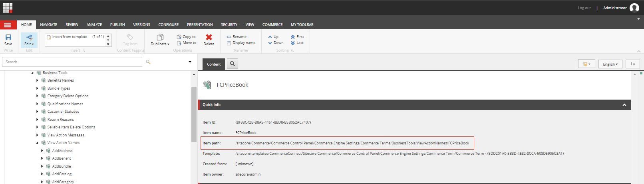This screenshot has height=184, width=644.
Task: Collapse the Quick Info section
Action: coord(624,105)
